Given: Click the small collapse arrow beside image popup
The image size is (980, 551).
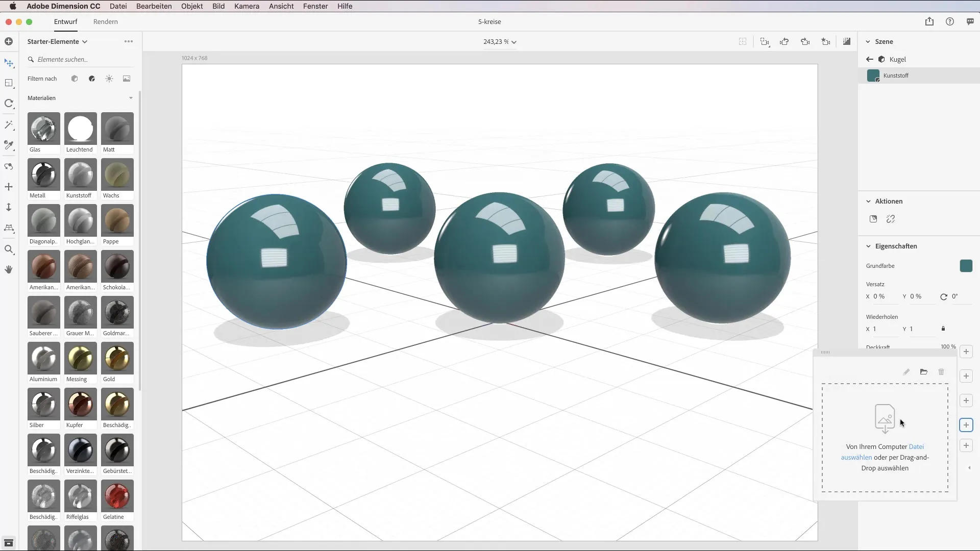Looking at the screenshot, I should pyautogui.click(x=969, y=468).
